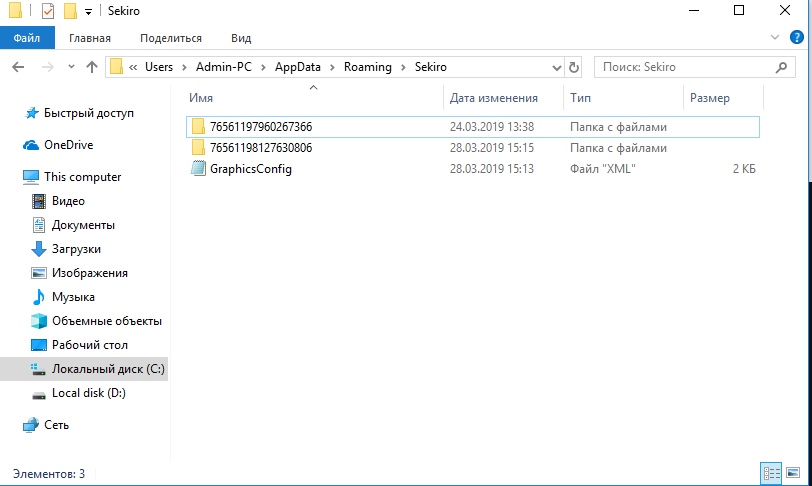
Task: Click the New folder quick access icon
Action: [70, 10]
